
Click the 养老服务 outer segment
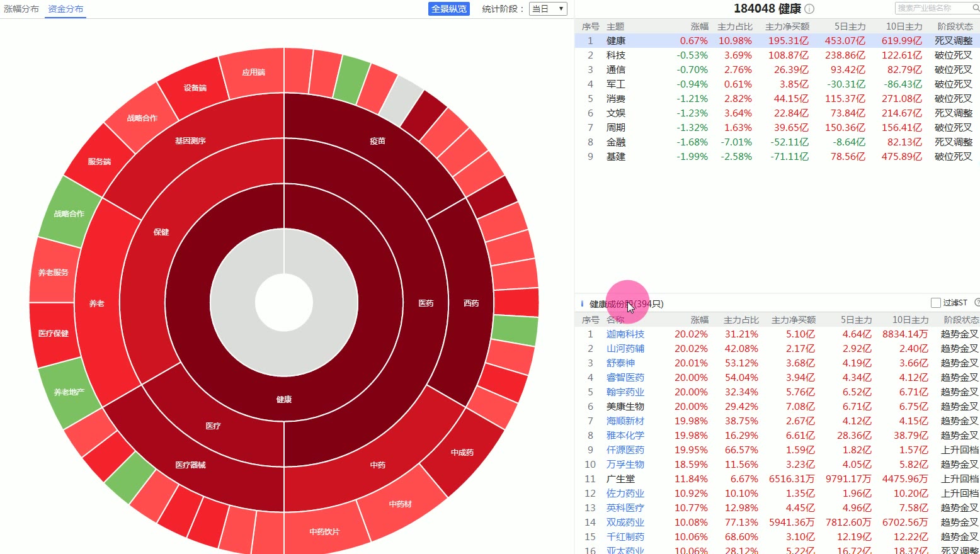pos(53,273)
